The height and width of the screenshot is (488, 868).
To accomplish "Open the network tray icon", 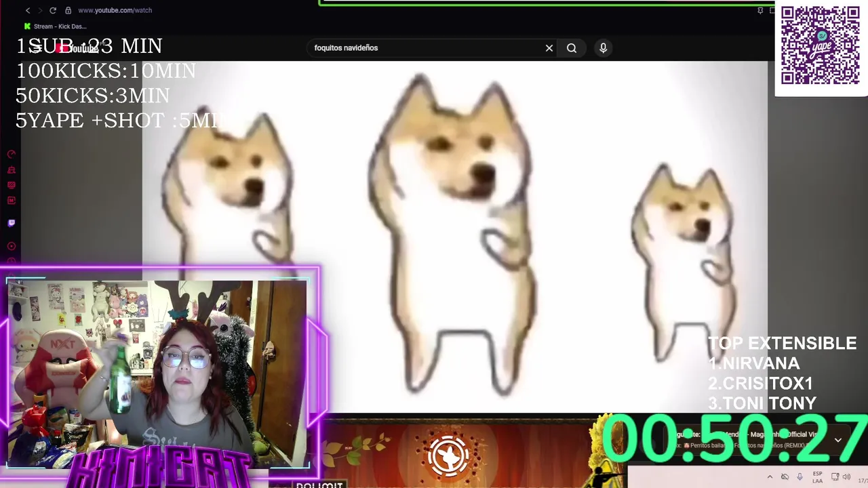I will click(x=835, y=477).
